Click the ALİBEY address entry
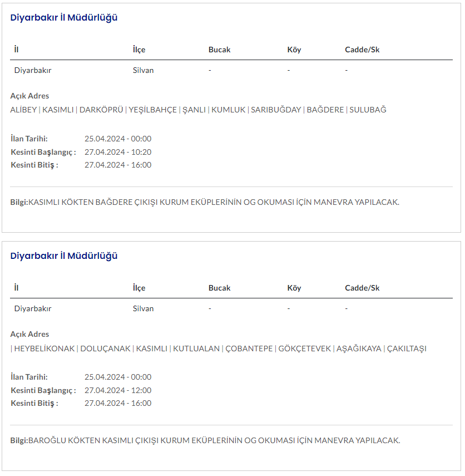 click(x=23, y=110)
